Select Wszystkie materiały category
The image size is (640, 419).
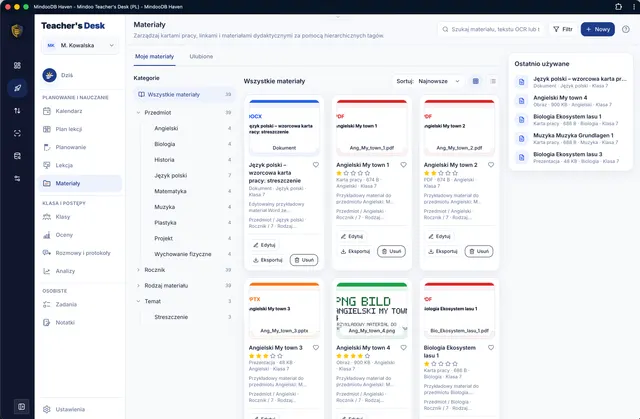point(184,94)
